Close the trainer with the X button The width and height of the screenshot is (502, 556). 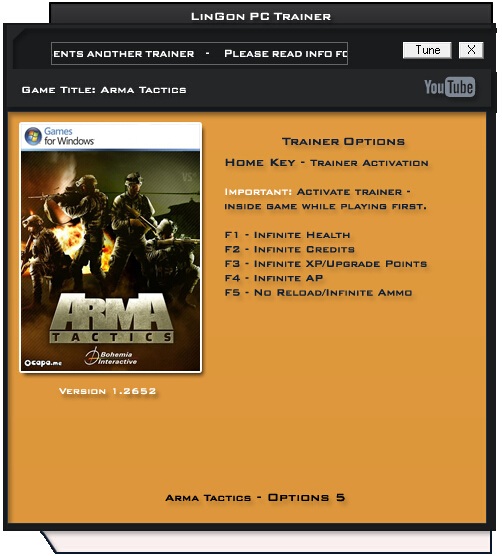tap(471, 50)
